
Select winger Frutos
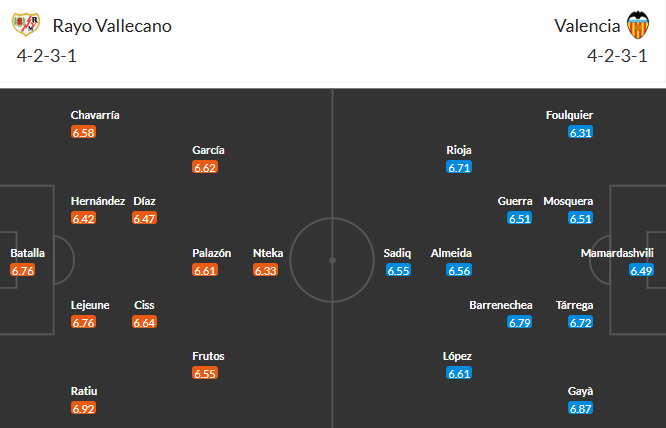click(x=209, y=355)
